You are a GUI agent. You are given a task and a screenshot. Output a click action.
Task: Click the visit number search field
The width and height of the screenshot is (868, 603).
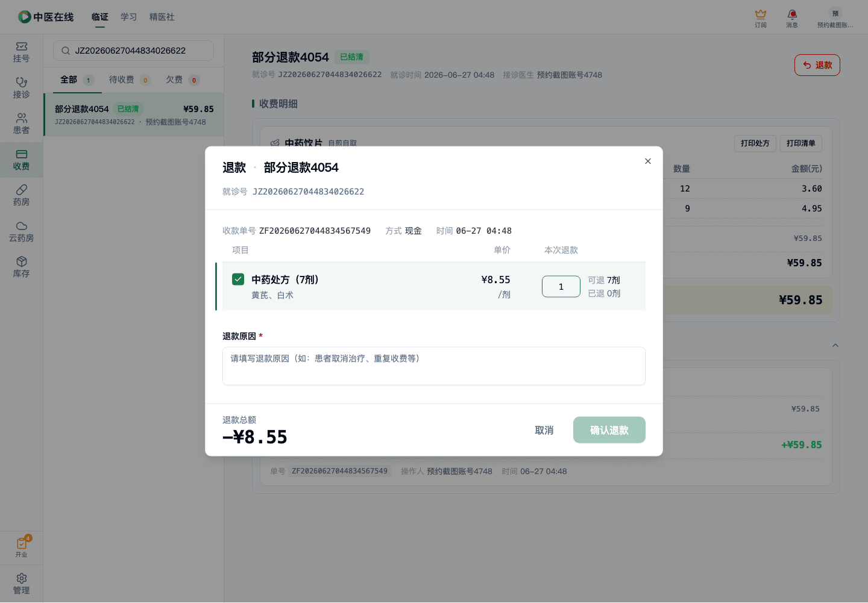click(x=134, y=51)
